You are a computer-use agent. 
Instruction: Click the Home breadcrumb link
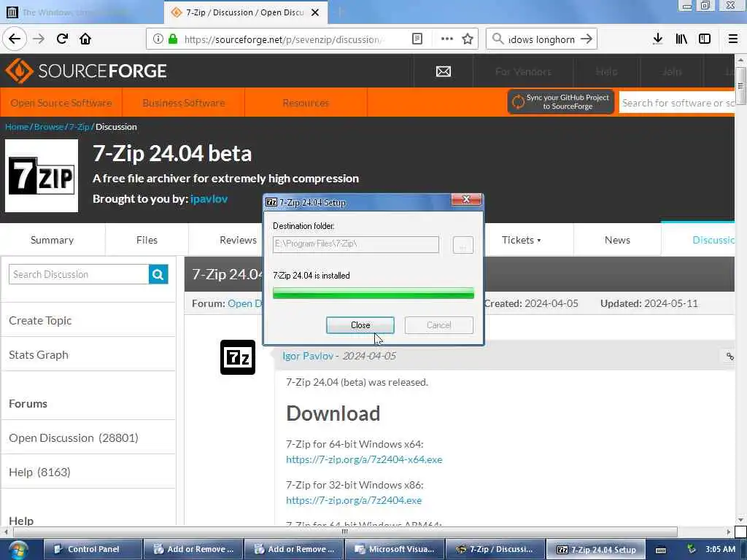pyautogui.click(x=17, y=127)
